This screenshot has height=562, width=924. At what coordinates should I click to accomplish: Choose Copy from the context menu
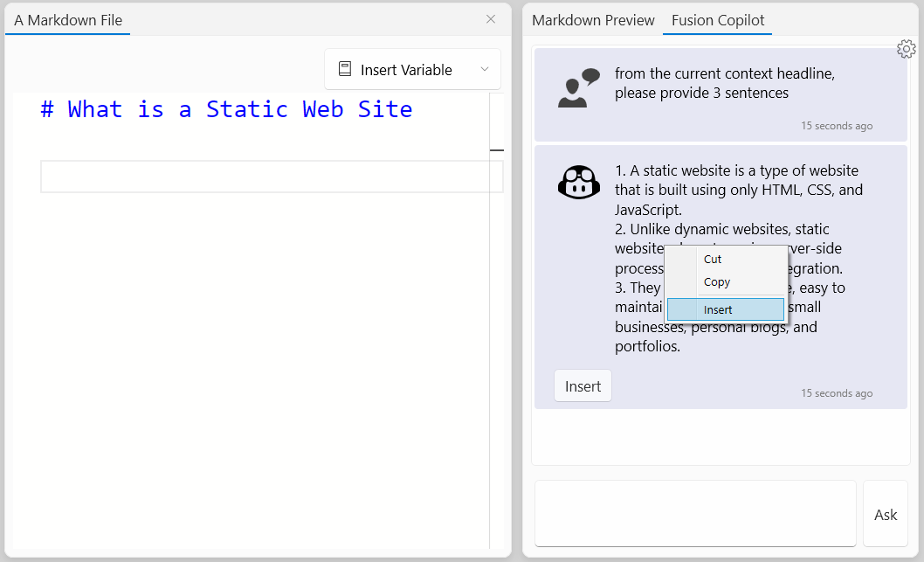tap(716, 282)
